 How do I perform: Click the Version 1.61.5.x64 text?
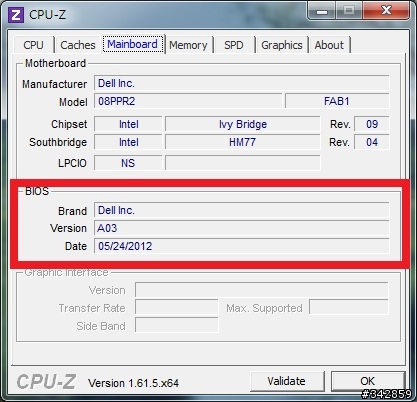coord(133,383)
